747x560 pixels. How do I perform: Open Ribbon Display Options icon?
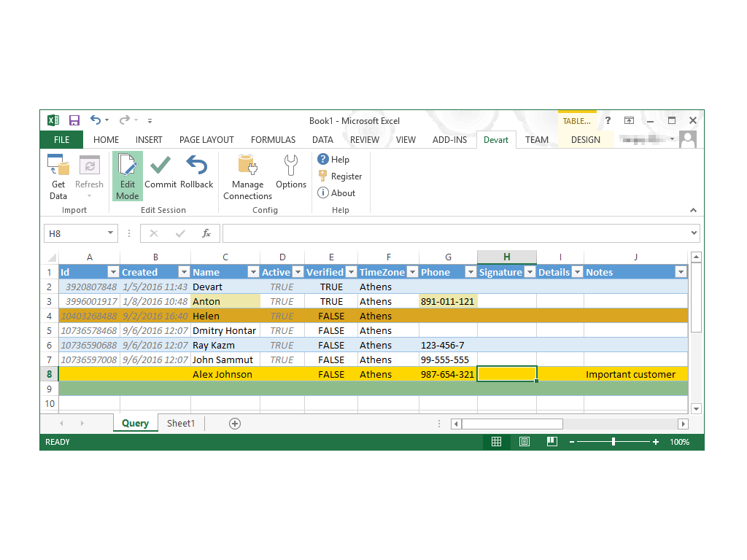630,120
